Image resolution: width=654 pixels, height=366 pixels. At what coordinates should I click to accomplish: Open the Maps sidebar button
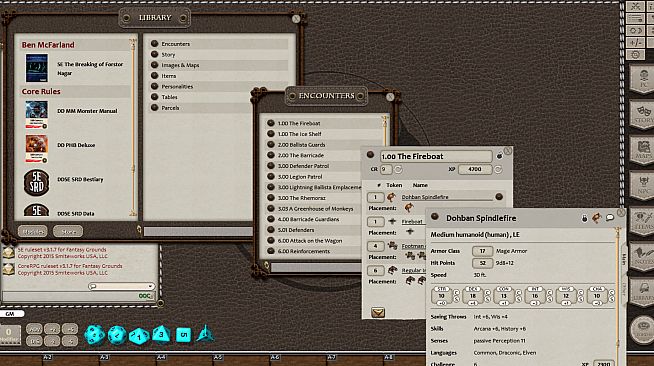(642, 150)
